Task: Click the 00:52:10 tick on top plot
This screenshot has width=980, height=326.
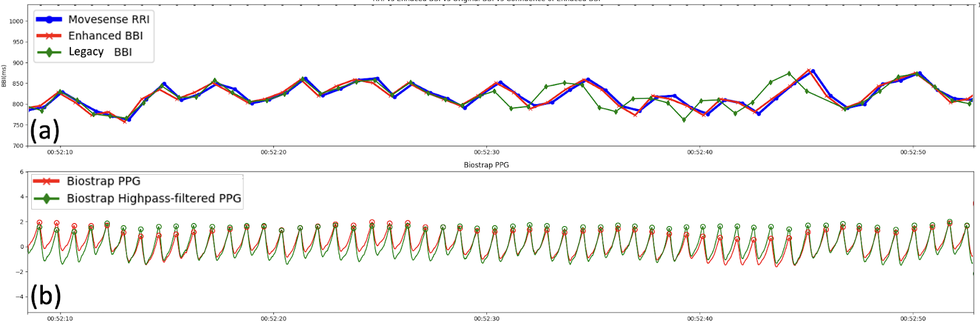Action: pyautogui.click(x=60, y=152)
